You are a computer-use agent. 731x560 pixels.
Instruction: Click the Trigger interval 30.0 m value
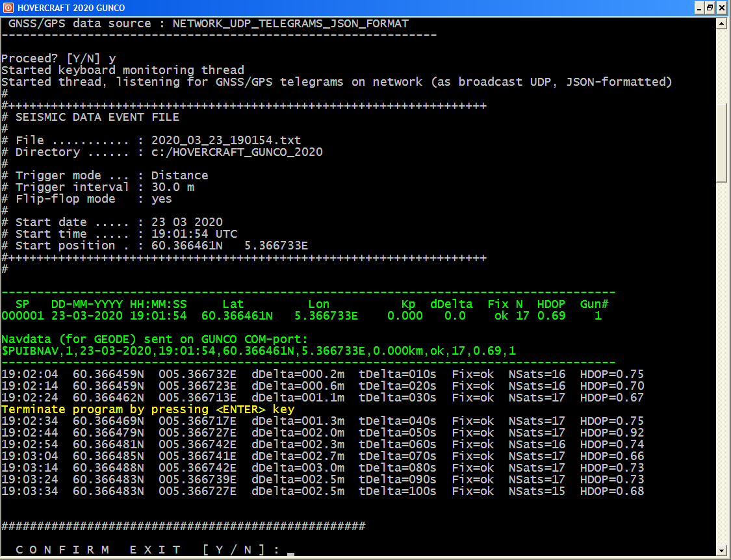click(x=172, y=187)
